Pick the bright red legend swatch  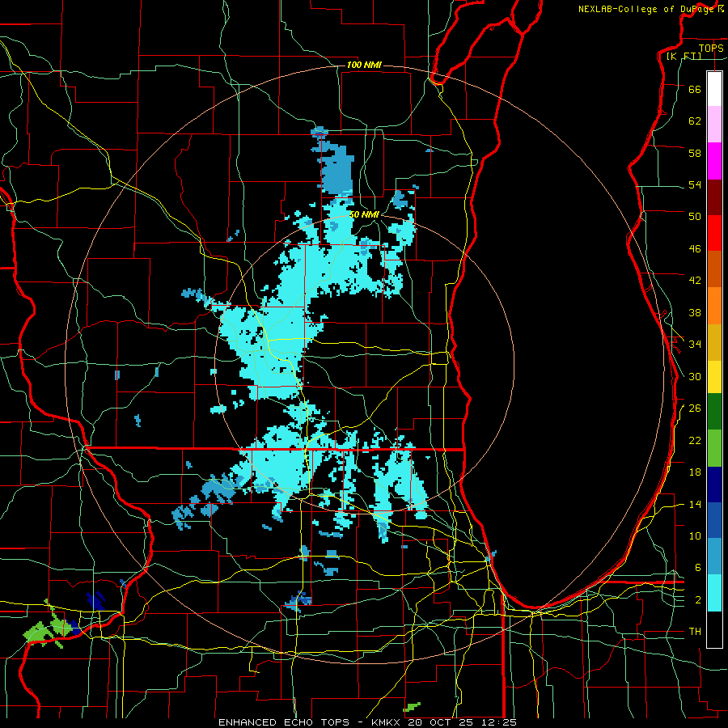pyautogui.click(x=714, y=233)
